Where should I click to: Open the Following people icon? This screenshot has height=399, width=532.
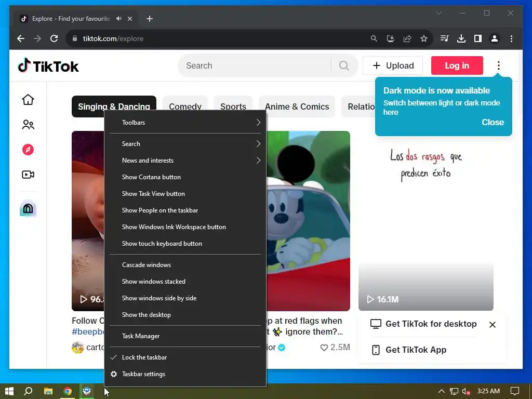point(28,125)
